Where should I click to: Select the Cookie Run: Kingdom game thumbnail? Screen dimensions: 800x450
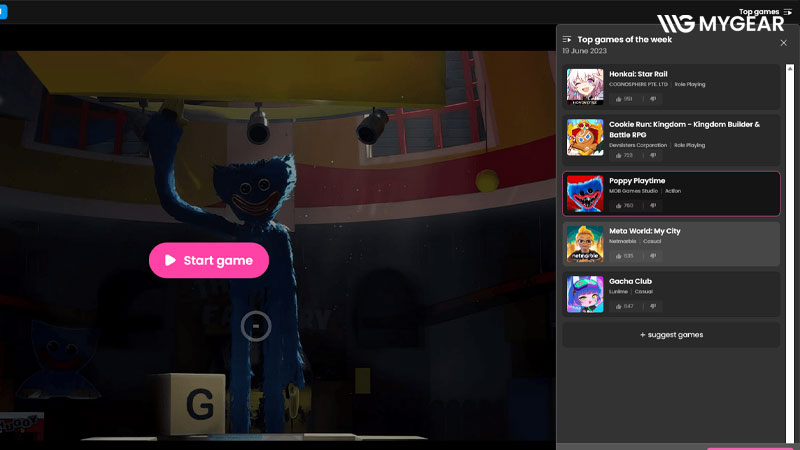pyautogui.click(x=585, y=137)
